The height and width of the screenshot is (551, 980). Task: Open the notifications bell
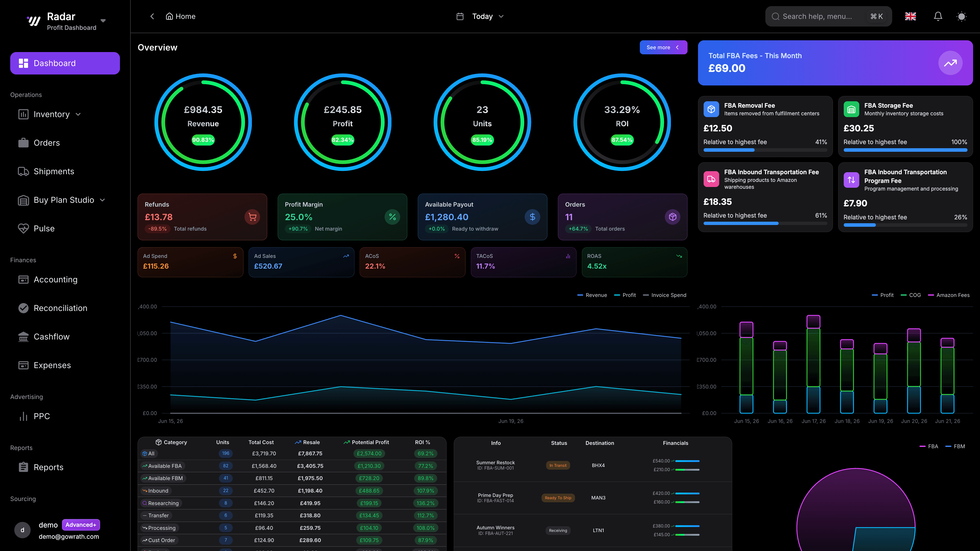click(938, 16)
